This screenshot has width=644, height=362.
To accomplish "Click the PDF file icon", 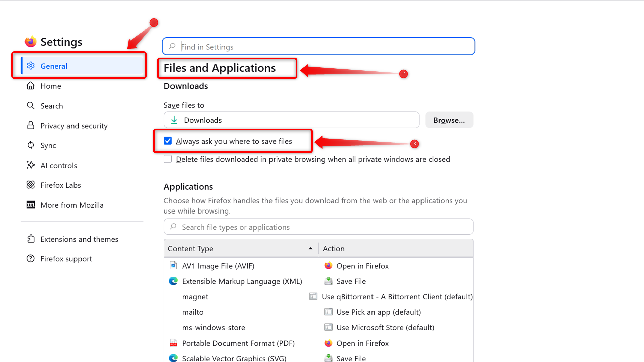I will point(173,343).
